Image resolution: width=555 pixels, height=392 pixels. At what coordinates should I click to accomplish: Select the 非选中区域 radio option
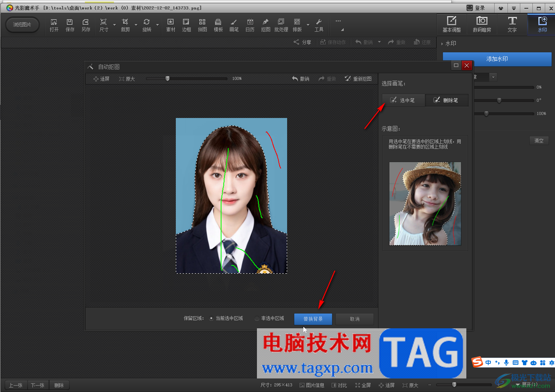pyautogui.click(x=257, y=318)
